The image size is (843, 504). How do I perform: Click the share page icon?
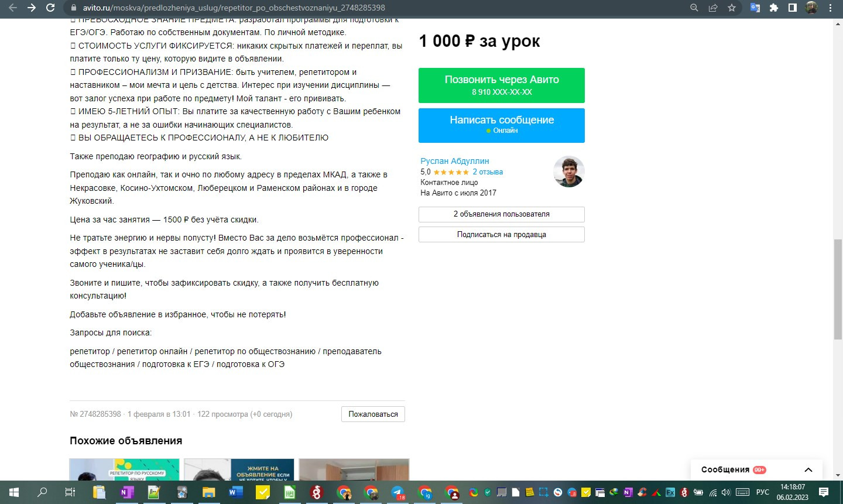[713, 8]
